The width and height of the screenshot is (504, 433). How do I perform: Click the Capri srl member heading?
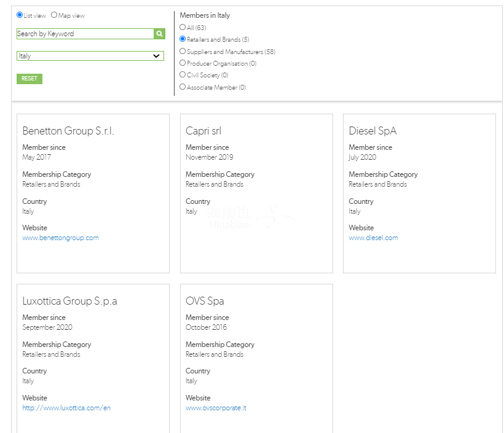point(203,131)
